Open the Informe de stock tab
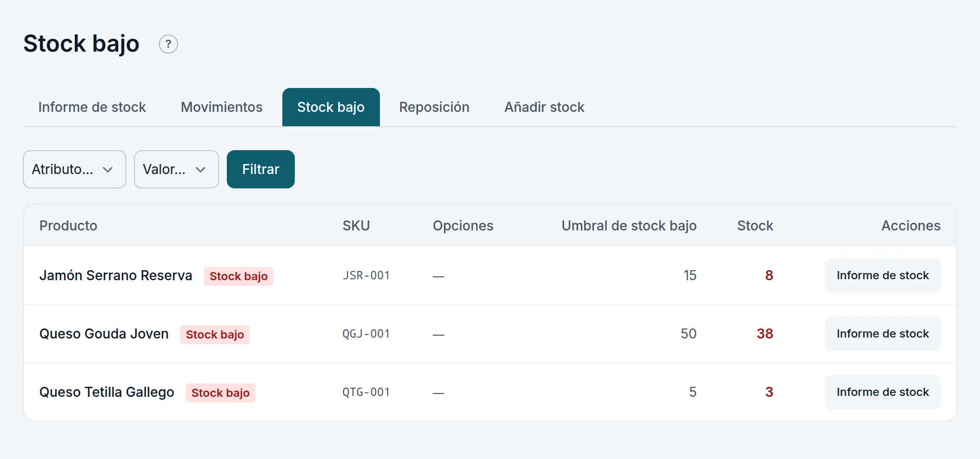Image resolution: width=980 pixels, height=459 pixels. tap(92, 107)
